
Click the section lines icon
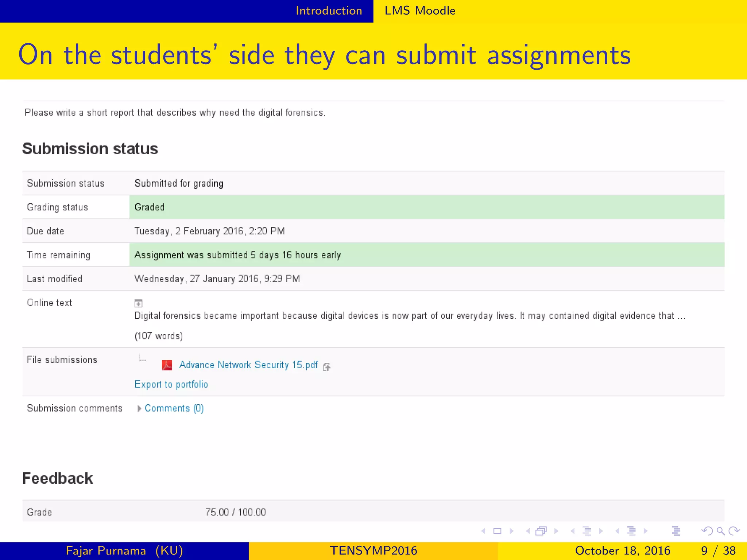[631, 531]
